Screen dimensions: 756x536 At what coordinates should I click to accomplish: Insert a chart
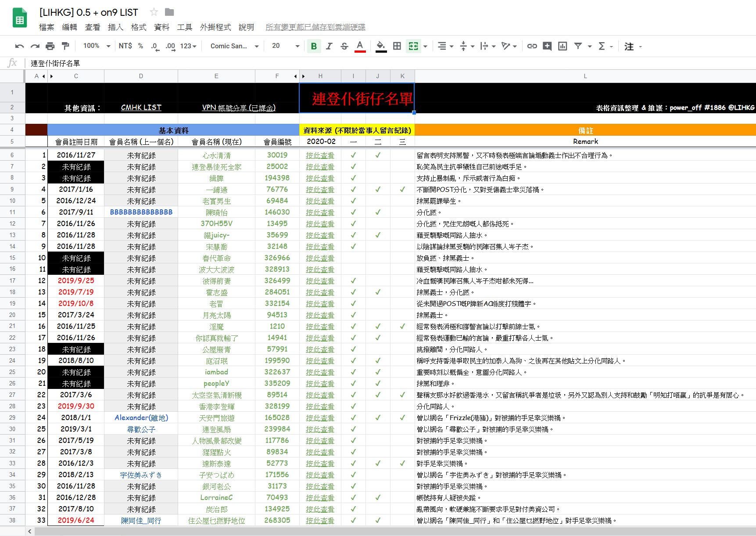(563, 46)
